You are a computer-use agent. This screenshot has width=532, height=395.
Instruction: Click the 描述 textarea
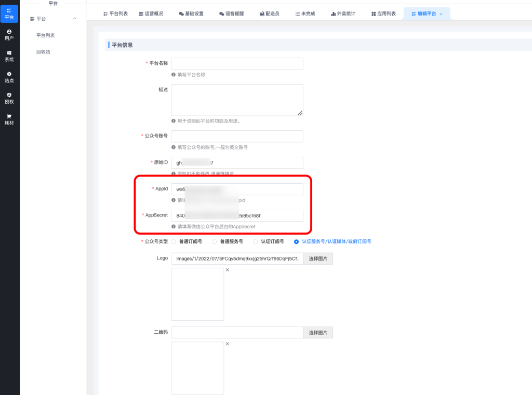point(237,100)
